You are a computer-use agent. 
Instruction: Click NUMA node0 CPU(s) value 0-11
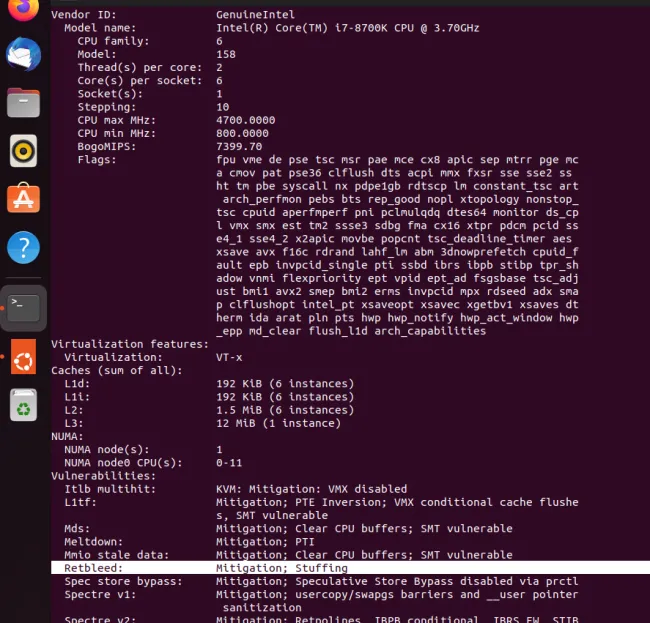[x=229, y=463]
